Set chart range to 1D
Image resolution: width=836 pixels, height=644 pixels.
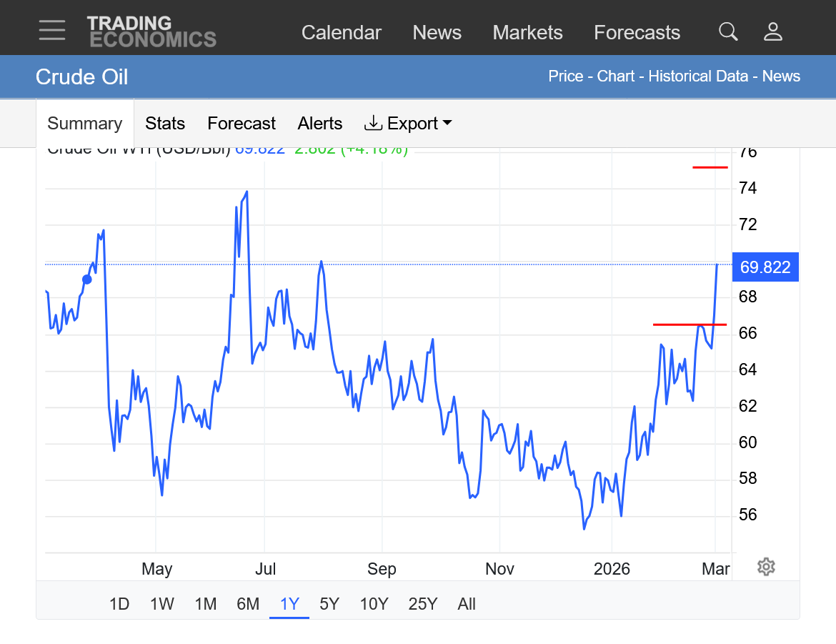click(x=119, y=604)
